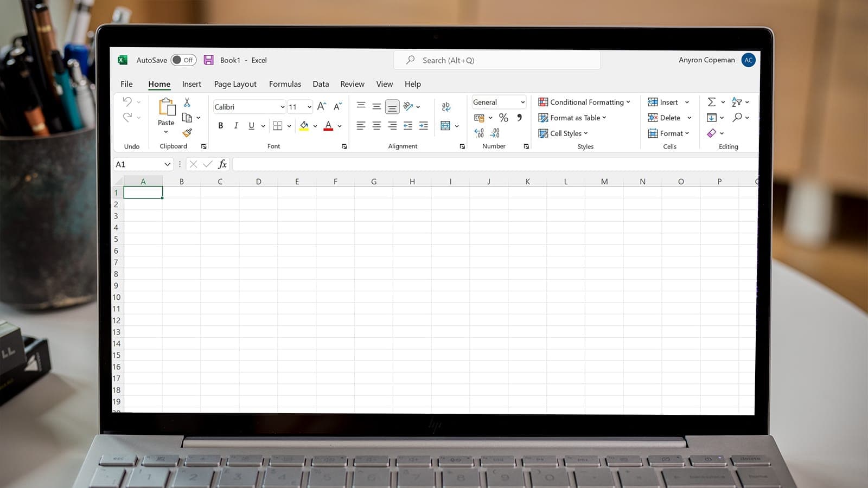Click the Undo arrow icon
This screenshot has height=488, width=868.
[x=127, y=101]
